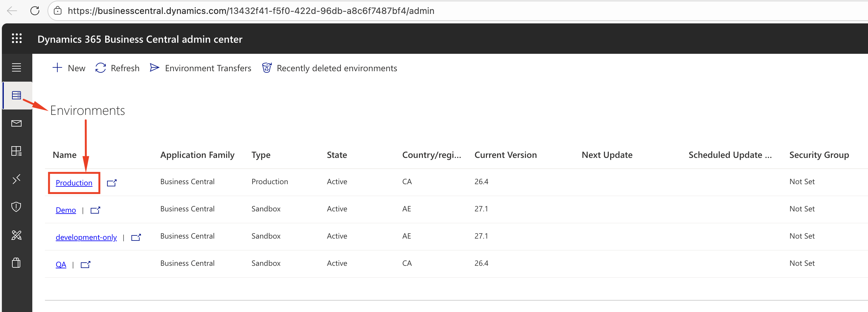Select the Environments sidebar icon
The width and height of the screenshot is (868, 312).
point(16,95)
